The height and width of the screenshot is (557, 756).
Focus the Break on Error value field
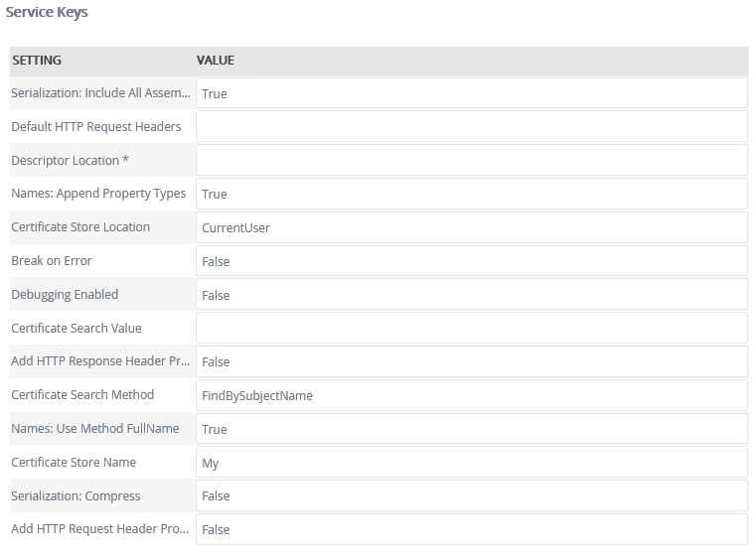tap(471, 261)
